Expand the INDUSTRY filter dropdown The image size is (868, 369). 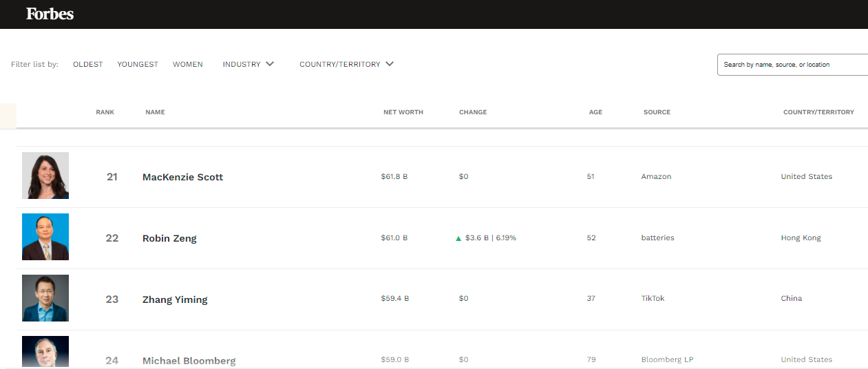[x=248, y=64]
